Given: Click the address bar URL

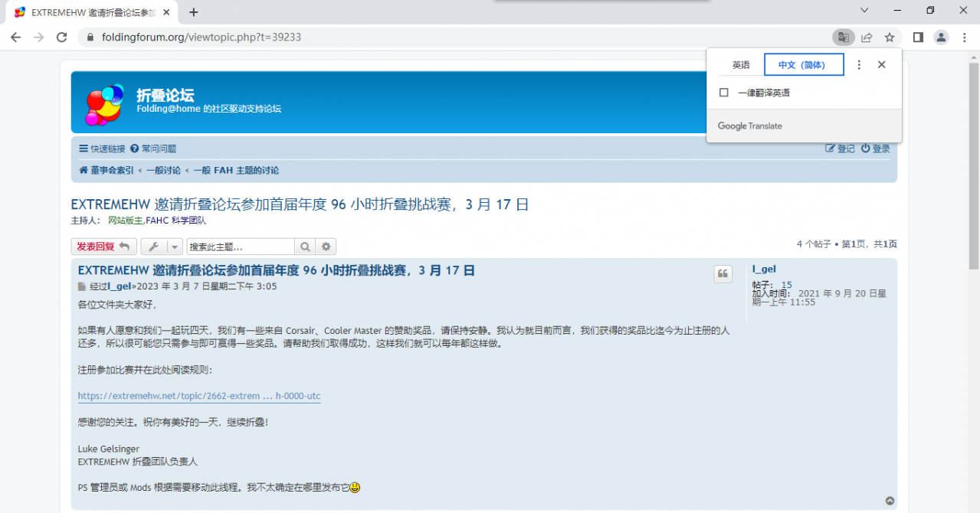Looking at the screenshot, I should (x=202, y=37).
